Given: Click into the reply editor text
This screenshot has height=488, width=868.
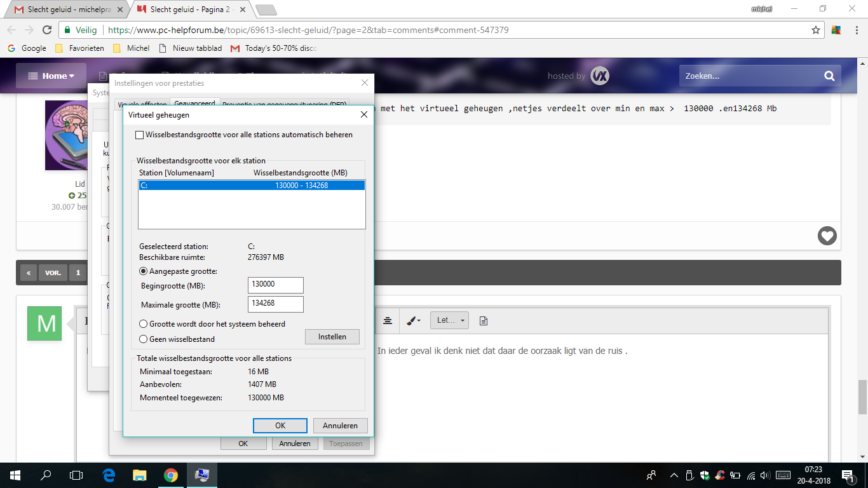Looking at the screenshot, I should click(x=502, y=351).
